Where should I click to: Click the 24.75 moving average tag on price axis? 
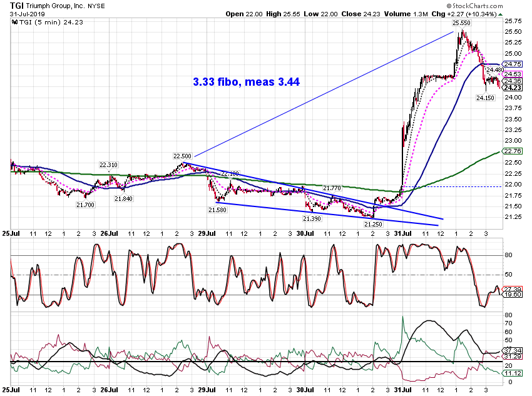pyautogui.click(x=513, y=64)
